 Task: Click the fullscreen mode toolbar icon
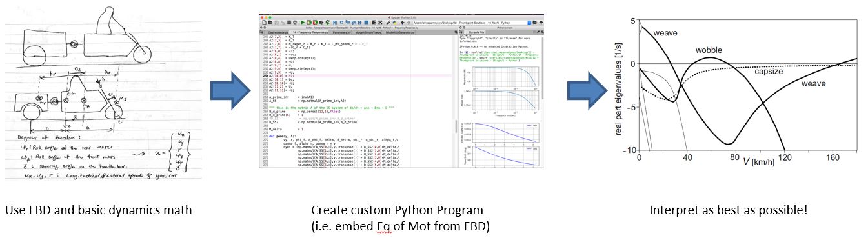click(380, 23)
